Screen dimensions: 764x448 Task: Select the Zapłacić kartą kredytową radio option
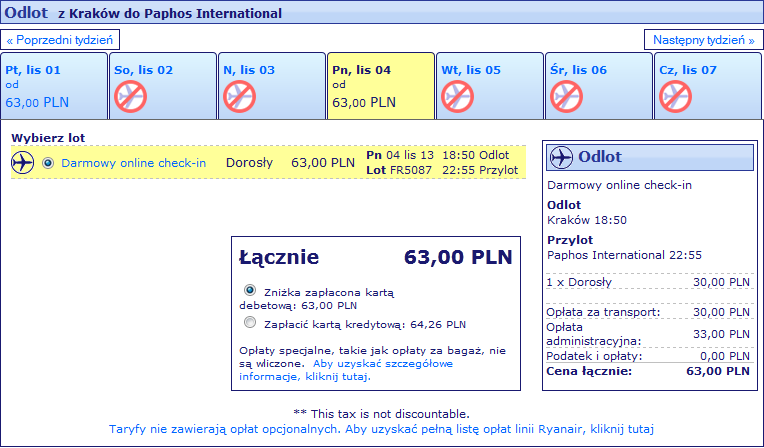coord(250,322)
